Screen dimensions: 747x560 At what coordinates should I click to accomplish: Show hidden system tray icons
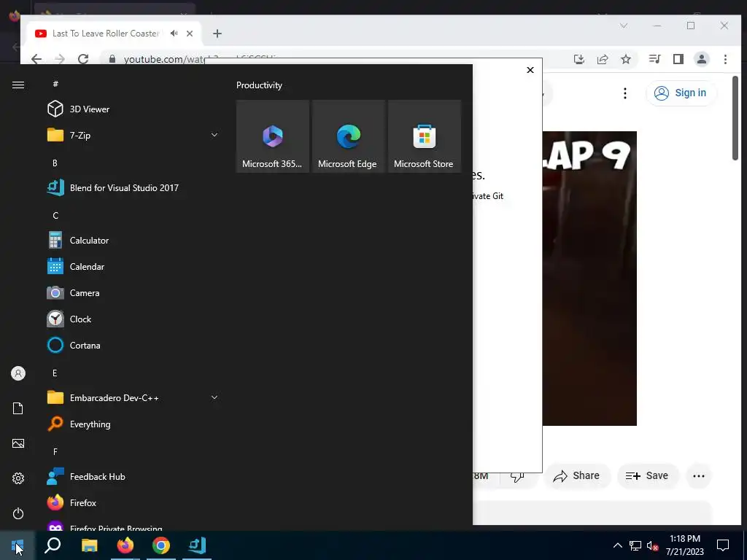617,545
